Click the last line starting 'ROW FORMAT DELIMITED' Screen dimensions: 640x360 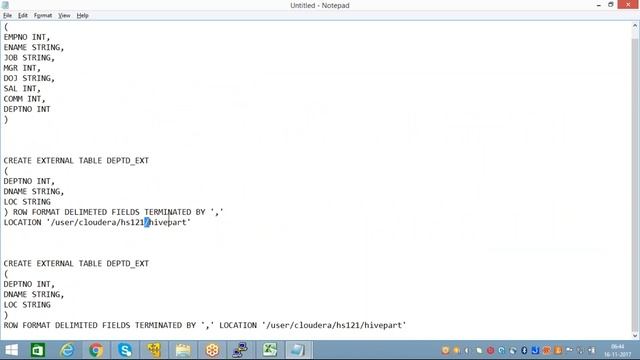(x=205, y=325)
